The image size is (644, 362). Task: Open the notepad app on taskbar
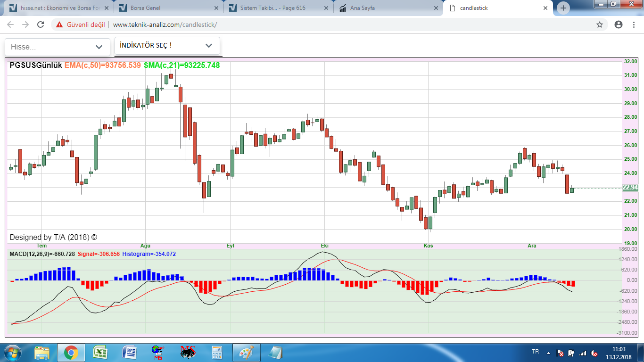pos(275,353)
